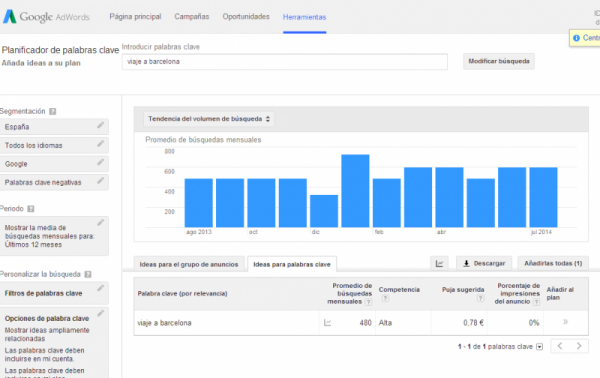Open Página principal menu
Viewport: 600px width, 378px height.
pyautogui.click(x=135, y=16)
